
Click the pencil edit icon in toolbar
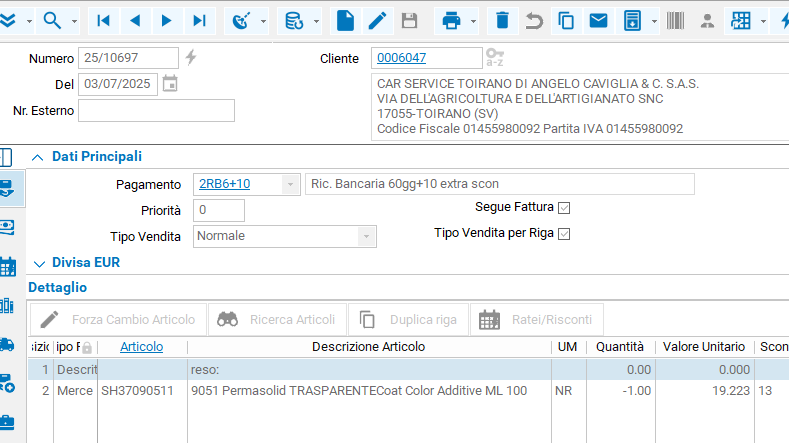[377, 20]
